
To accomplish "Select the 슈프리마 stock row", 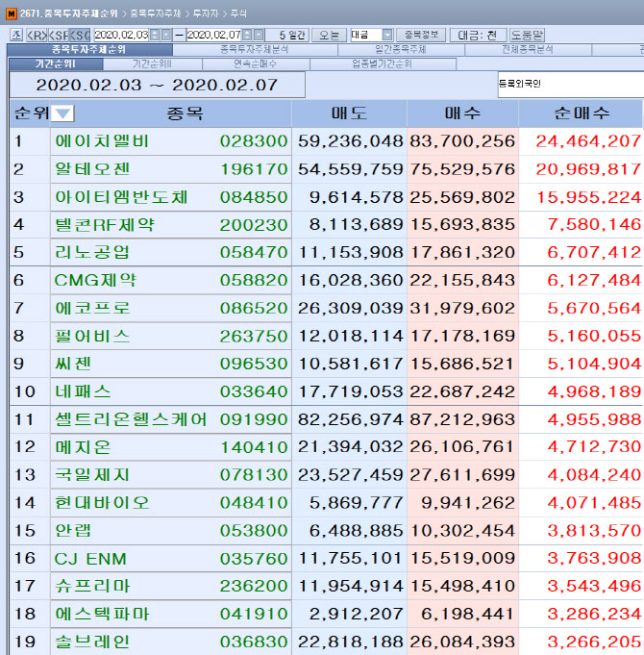I will (x=326, y=586).
